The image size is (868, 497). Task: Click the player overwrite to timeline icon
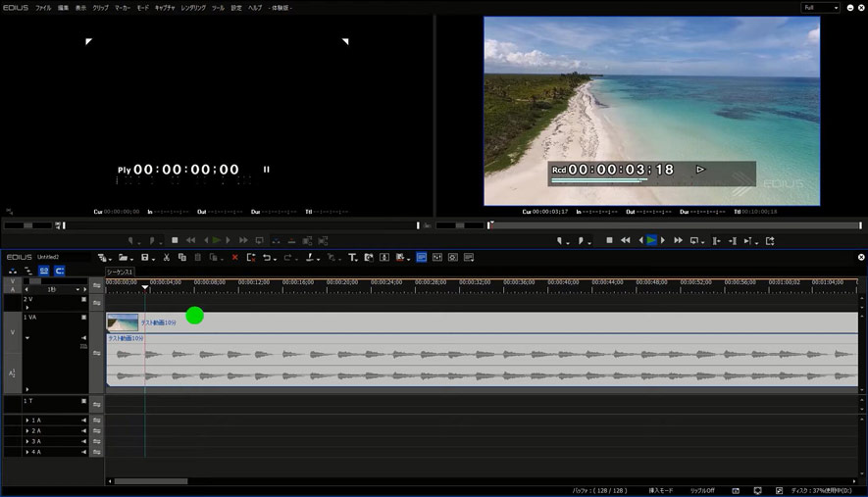click(291, 241)
